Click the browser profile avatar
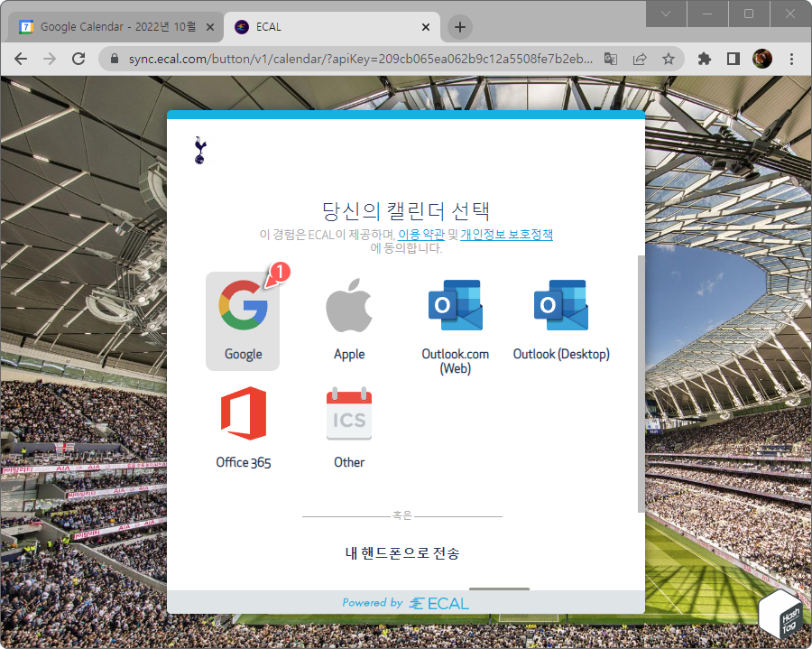The image size is (812, 649). 762,58
